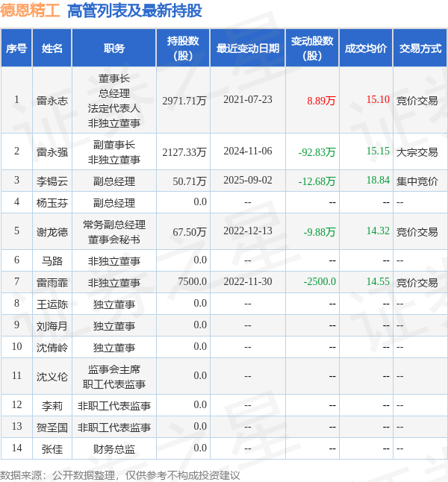Click the average price 18.84
448x482 pixels.
click(378, 180)
